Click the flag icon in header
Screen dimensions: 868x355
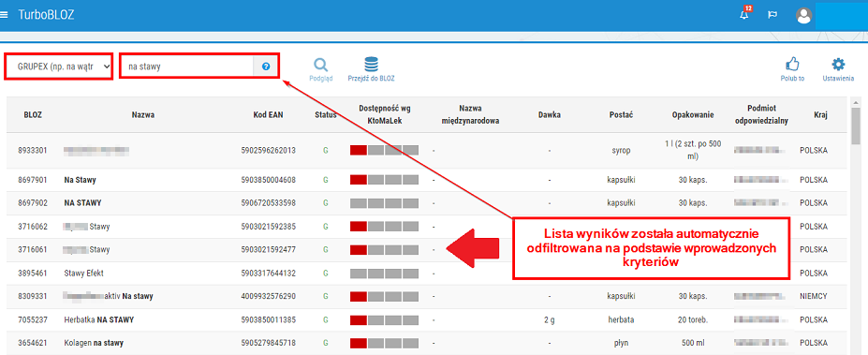coord(772,15)
